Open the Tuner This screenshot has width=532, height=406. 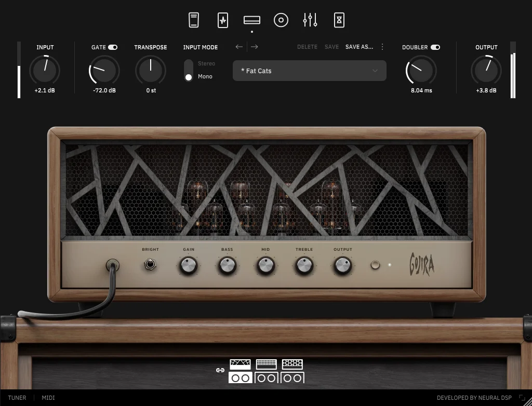[17, 398]
